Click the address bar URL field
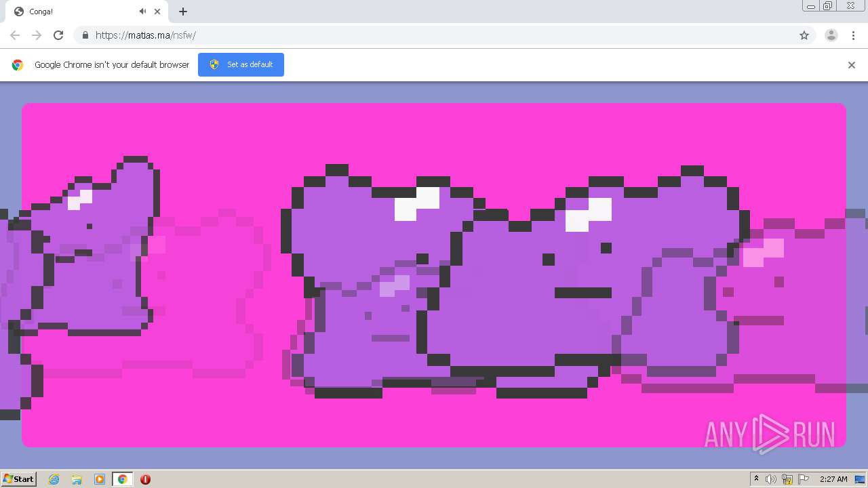This screenshot has height=488, width=868. click(434, 35)
